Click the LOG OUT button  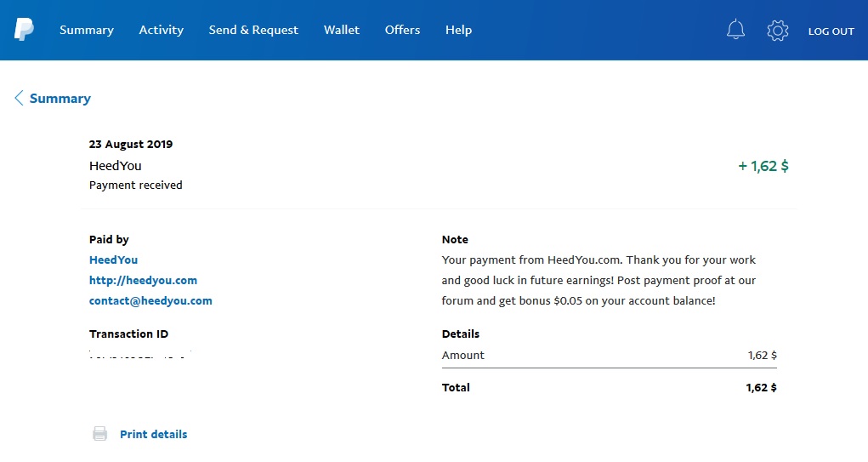[831, 31]
